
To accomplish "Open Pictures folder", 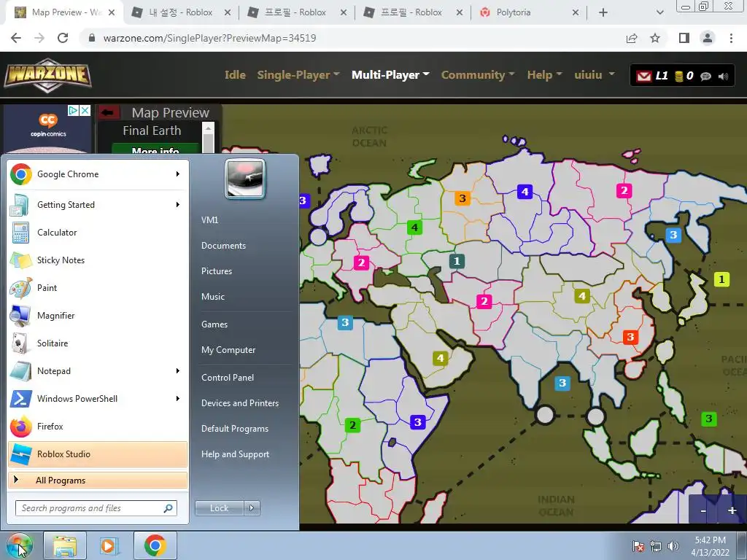I will [x=217, y=271].
